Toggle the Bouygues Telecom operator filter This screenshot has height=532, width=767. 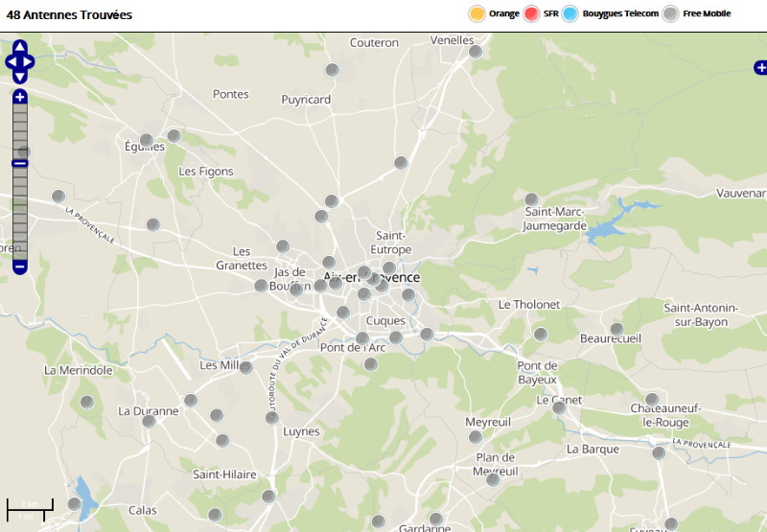[570, 14]
